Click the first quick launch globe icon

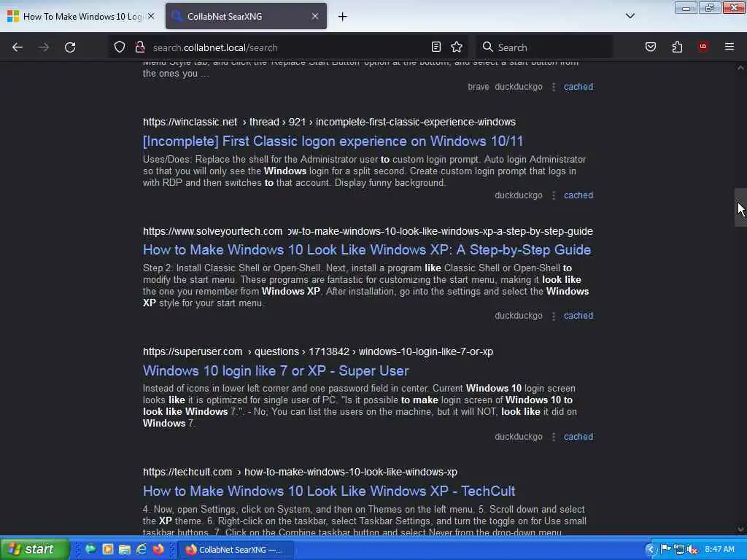coord(90,549)
